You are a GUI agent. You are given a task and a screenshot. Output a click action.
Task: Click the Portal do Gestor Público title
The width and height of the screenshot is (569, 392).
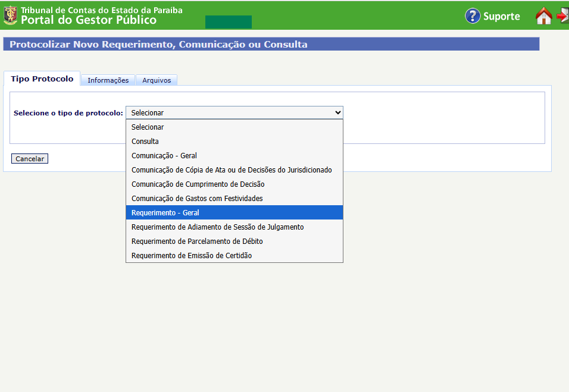(x=89, y=20)
